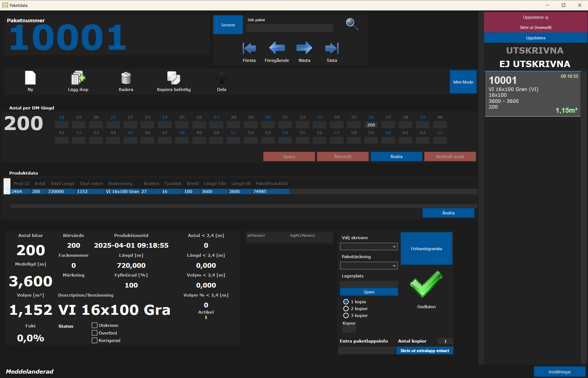Select the 2 kopior radio option

coord(346,309)
